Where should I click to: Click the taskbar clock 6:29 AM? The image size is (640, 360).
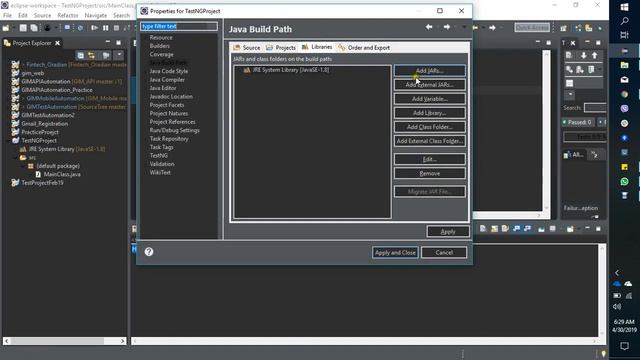[624, 322]
